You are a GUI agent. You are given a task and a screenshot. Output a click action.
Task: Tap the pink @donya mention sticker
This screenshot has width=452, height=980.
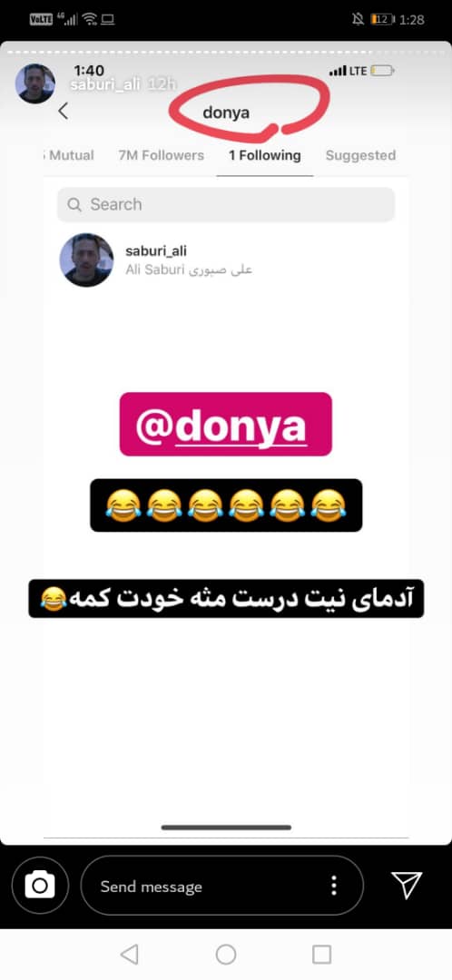click(x=226, y=424)
